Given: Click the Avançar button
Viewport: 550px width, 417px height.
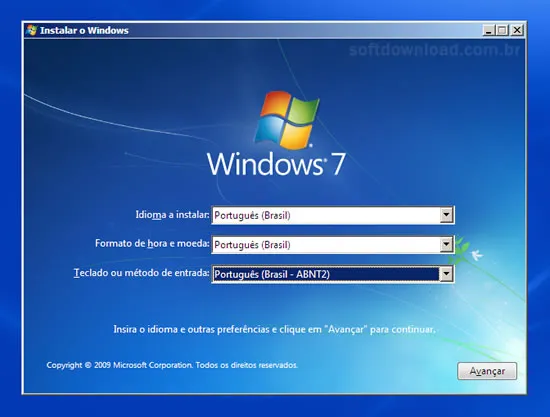Looking at the screenshot, I should 487,371.
